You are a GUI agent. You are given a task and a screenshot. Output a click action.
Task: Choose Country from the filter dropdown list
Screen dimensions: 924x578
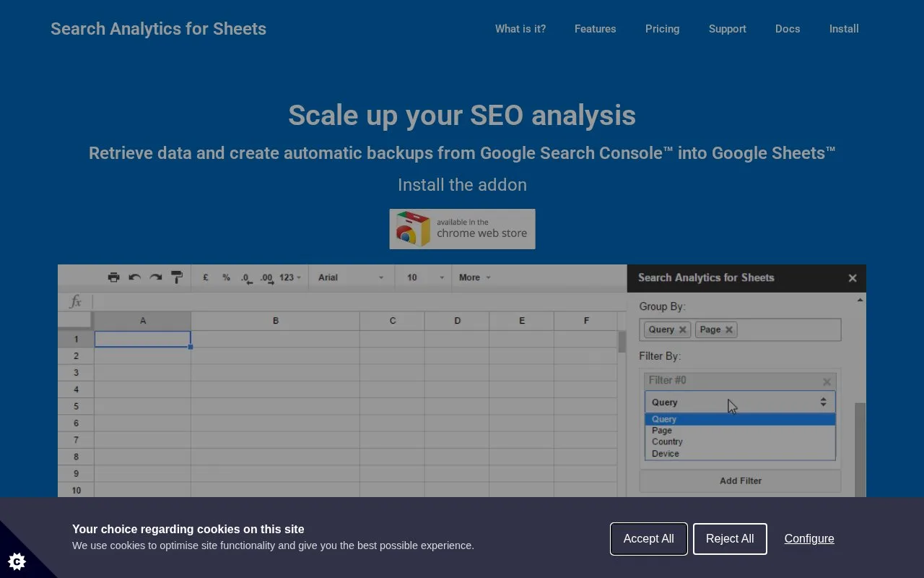(x=740, y=441)
